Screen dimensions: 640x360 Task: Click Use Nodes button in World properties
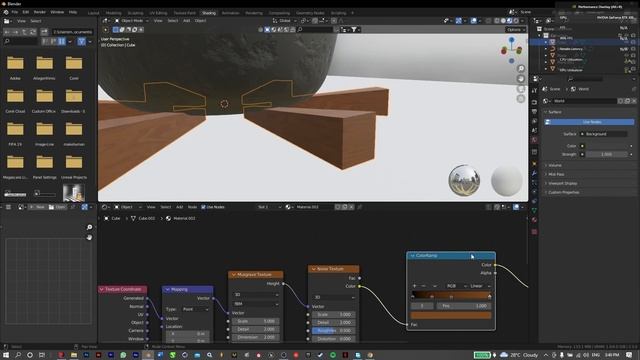pos(589,122)
